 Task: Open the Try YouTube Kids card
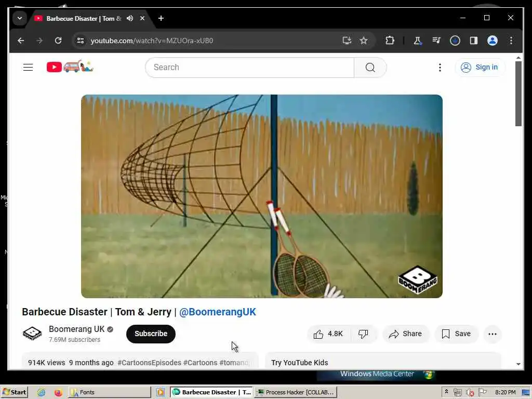[x=383, y=362]
